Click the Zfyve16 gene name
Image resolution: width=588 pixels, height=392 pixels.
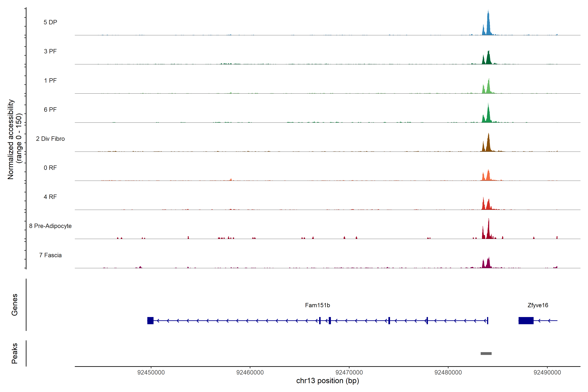(x=538, y=305)
